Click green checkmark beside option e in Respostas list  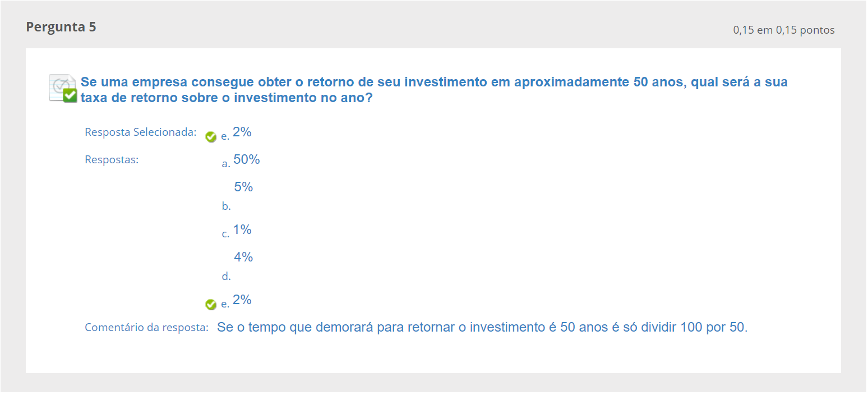[x=211, y=304]
